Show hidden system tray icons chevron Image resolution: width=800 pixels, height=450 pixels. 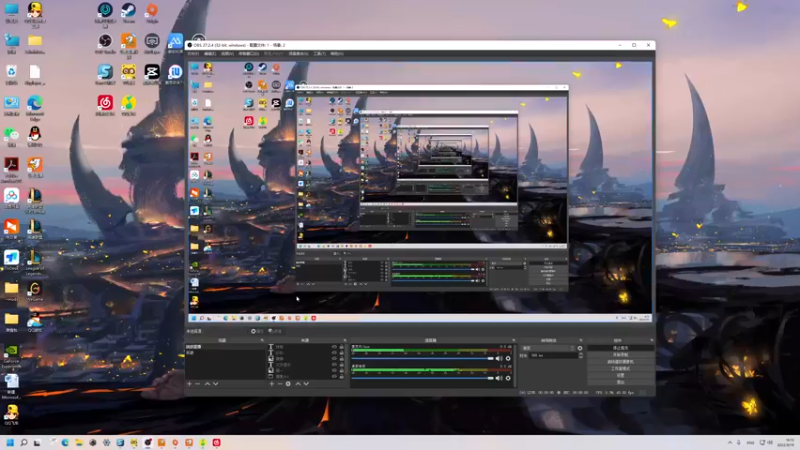click(x=730, y=442)
